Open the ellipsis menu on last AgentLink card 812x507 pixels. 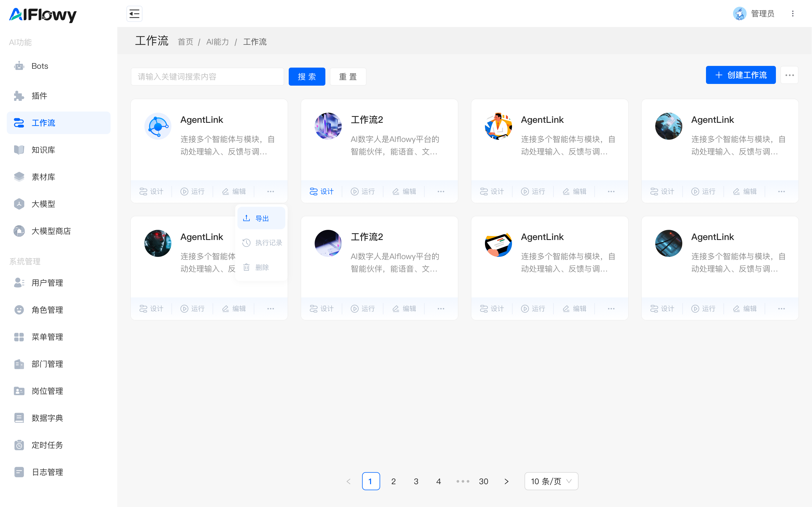pyautogui.click(x=781, y=308)
